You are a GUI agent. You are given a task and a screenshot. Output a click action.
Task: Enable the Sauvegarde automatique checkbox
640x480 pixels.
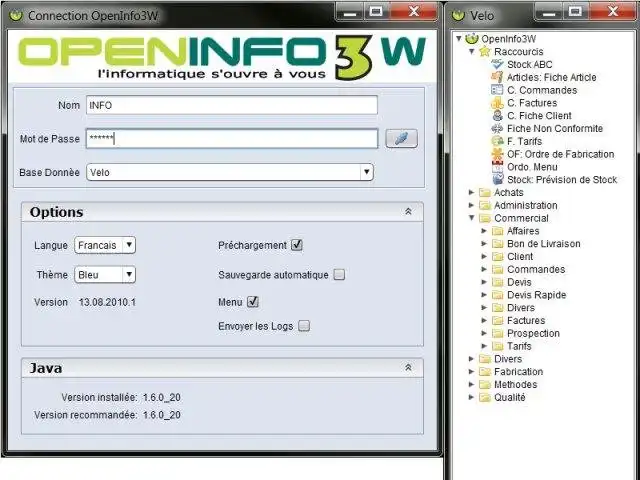339,274
